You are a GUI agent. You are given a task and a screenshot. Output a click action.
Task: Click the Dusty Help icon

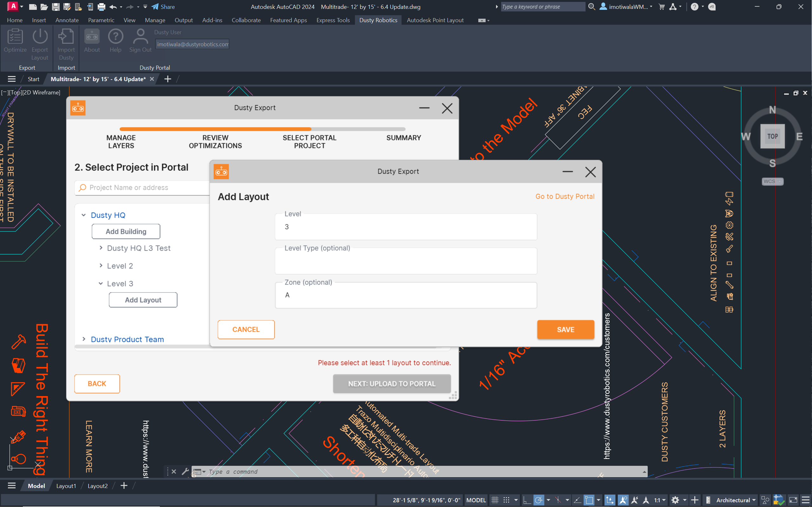click(x=115, y=36)
